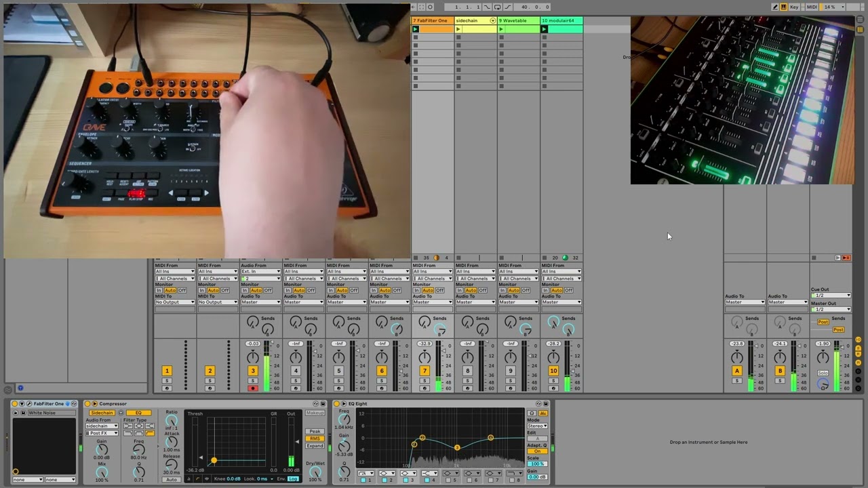Open Master Out dropdown
868x488 pixels.
831,309
